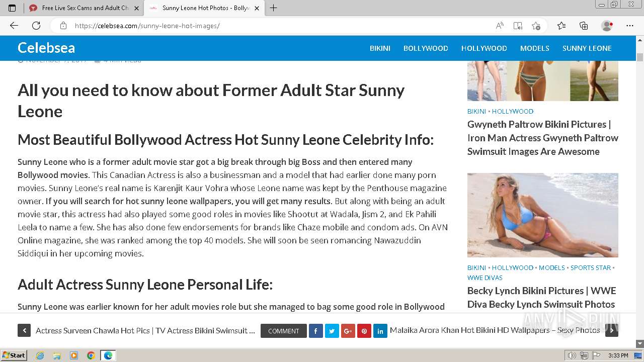Share on Google Plus icon
Viewport: 644px width, 362px height.
point(348,331)
